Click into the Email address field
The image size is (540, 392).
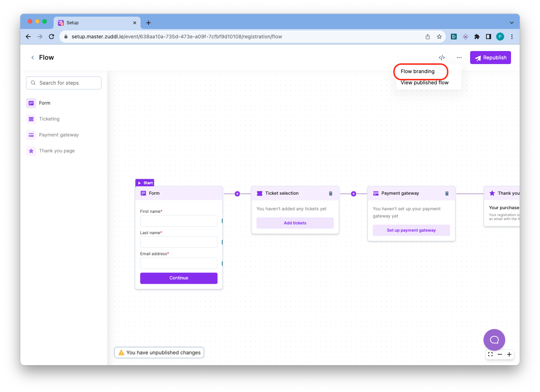[179, 263]
